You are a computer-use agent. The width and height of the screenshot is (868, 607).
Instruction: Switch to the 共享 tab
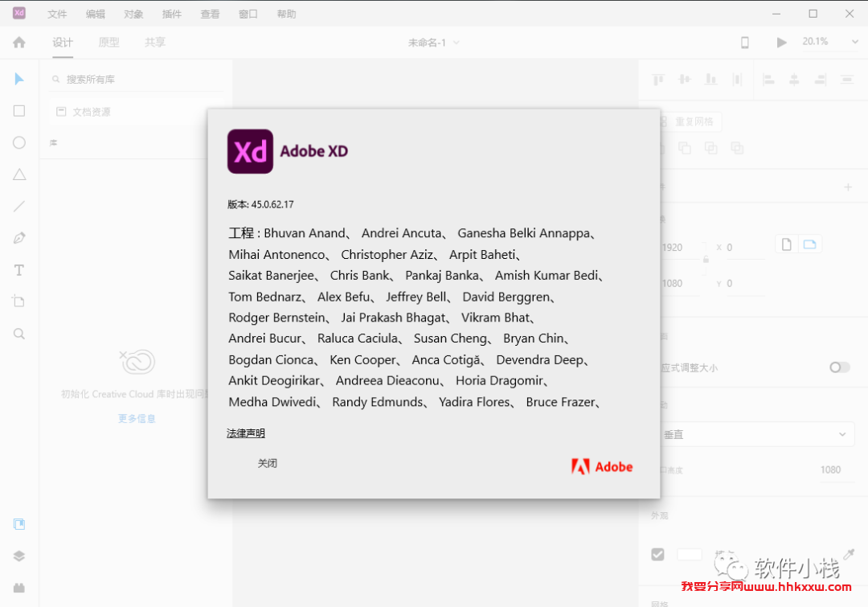[155, 42]
